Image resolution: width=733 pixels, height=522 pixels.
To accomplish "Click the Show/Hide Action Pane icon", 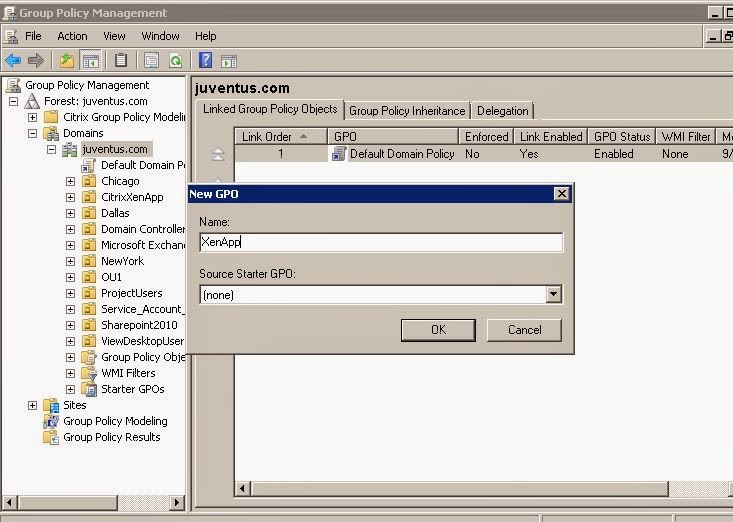I will tap(229, 61).
